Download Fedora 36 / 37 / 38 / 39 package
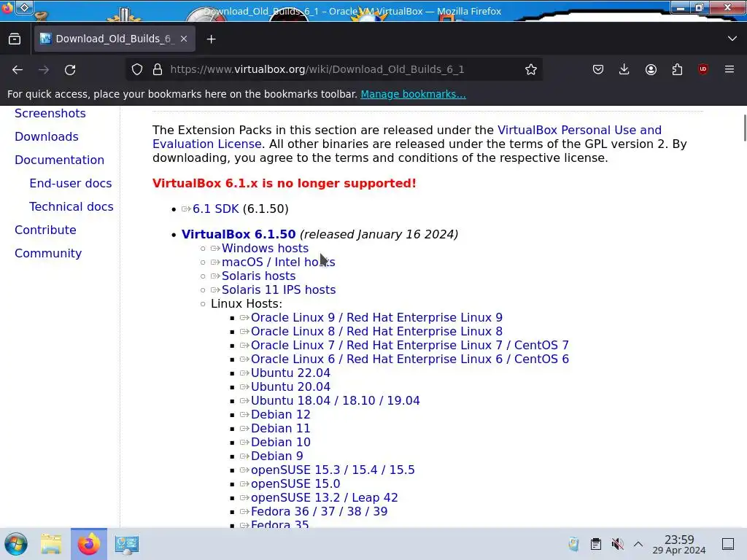 tap(319, 511)
